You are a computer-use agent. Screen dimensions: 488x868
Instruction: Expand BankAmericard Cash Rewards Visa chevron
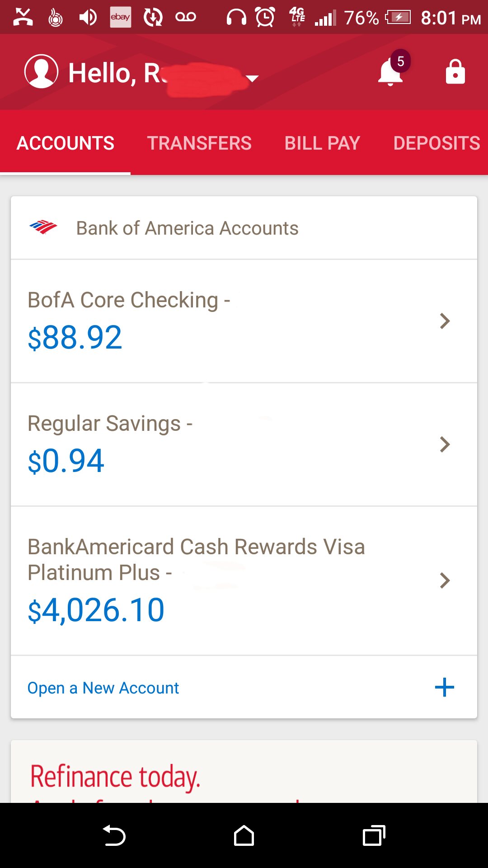coord(445,580)
